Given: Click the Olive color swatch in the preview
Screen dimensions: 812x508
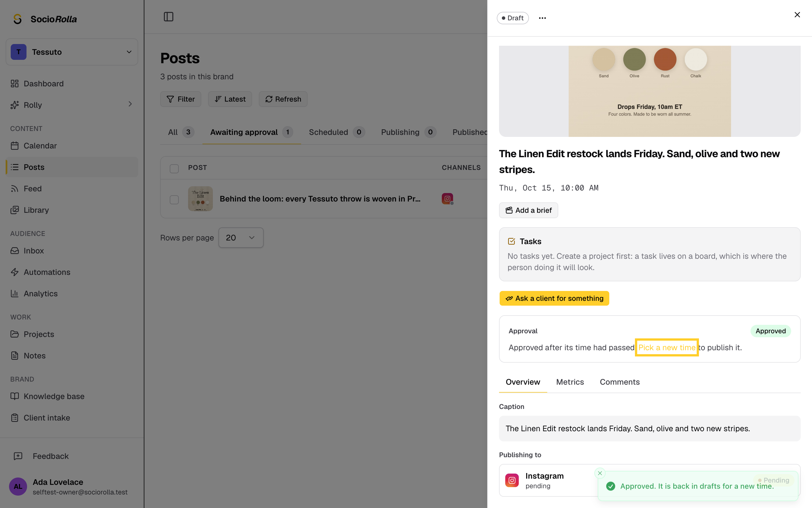Looking at the screenshot, I should (x=634, y=60).
